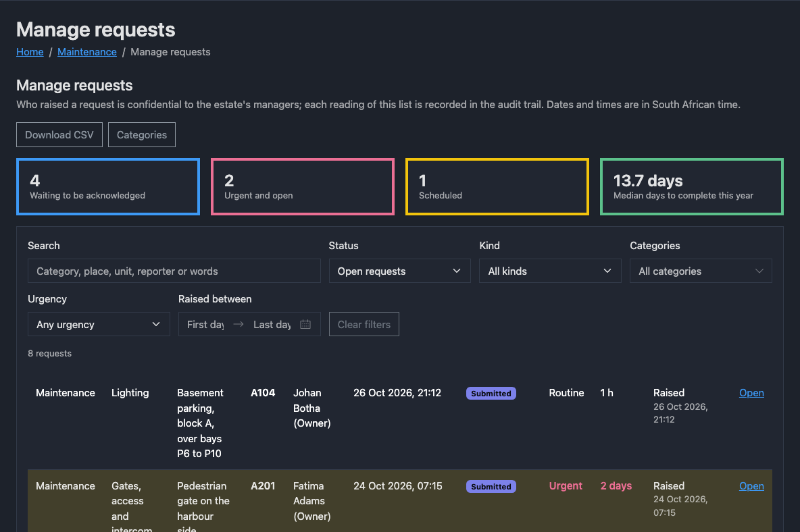This screenshot has width=800, height=532.
Task: Open the request for unit A201
Action: (751, 486)
